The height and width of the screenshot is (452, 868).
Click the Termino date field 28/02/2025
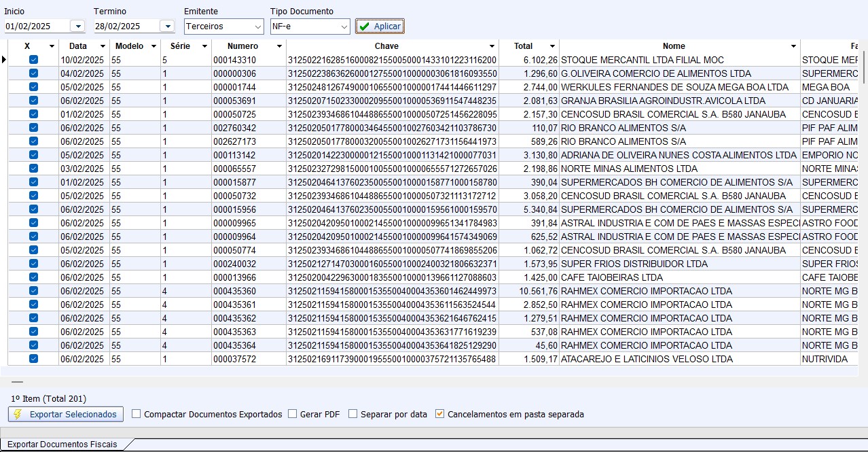(x=127, y=27)
